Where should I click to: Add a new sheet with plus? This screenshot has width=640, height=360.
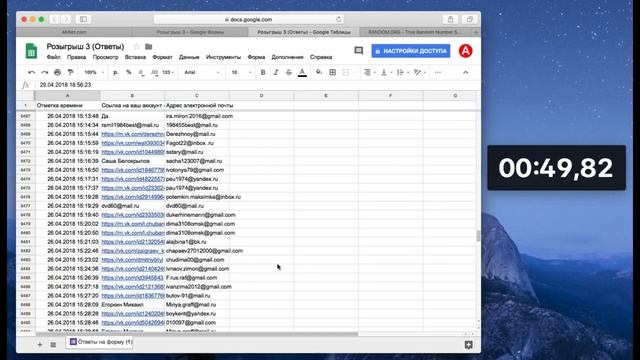coord(40,345)
